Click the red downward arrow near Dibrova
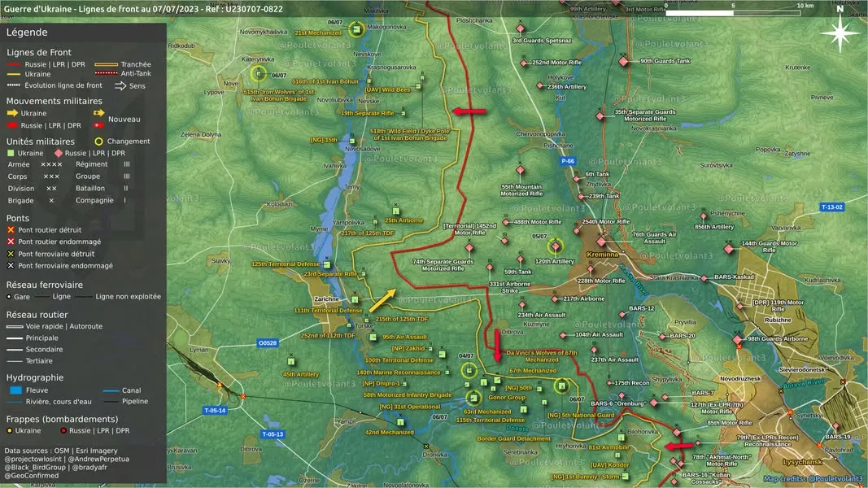The image size is (868, 488). pyautogui.click(x=497, y=346)
